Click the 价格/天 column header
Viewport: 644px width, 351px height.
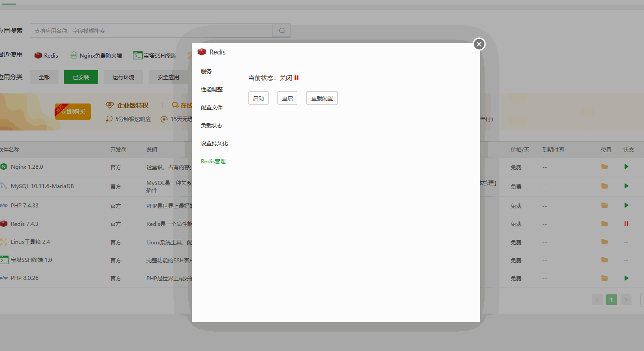pos(520,150)
